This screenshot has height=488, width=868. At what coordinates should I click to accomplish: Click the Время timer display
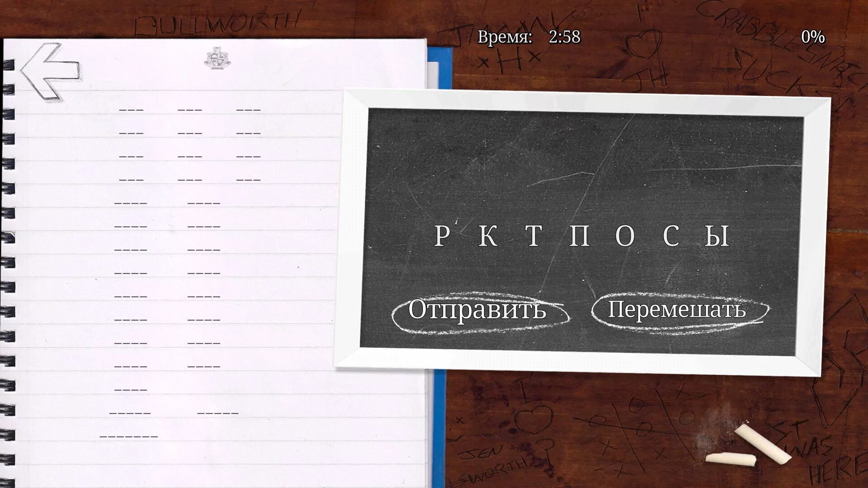pos(529,37)
